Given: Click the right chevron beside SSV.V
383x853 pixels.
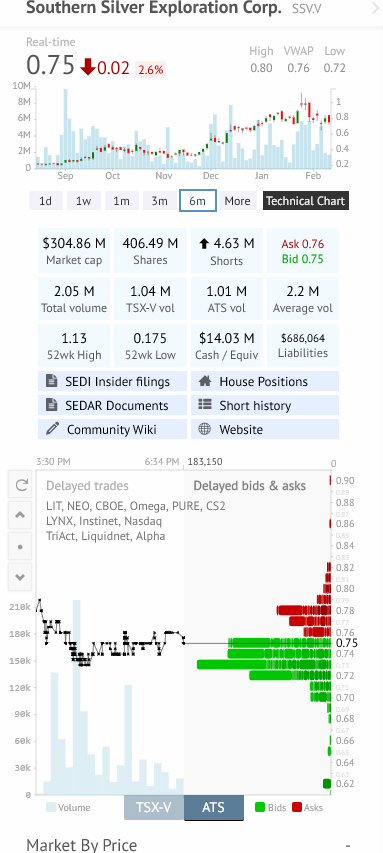Looking at the screenshot, I should coord(375,8).
